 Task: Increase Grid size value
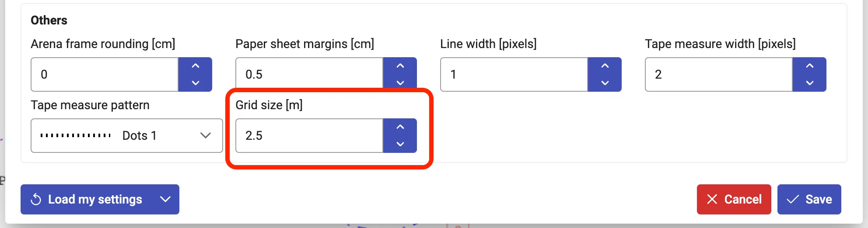[x=400, y=127]
